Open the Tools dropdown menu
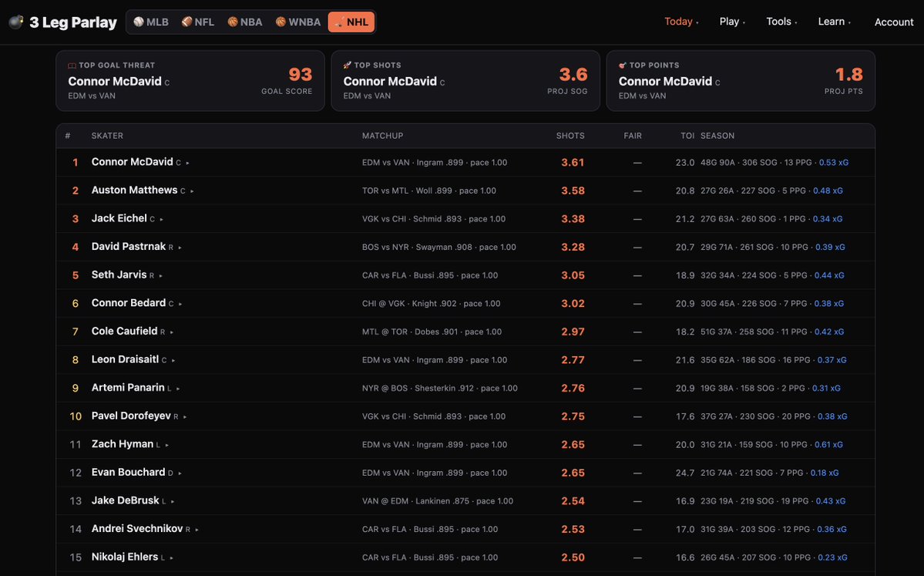 click(782, 22)
